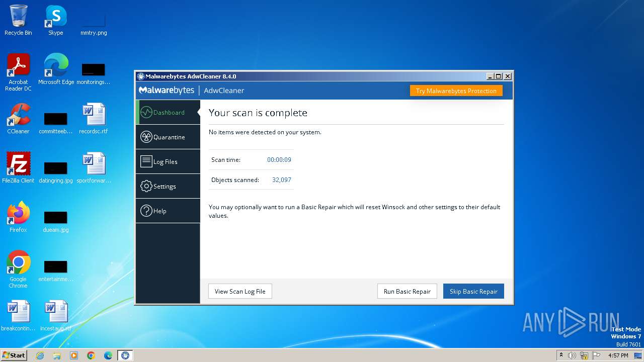This screenshot has height=362, width=644.
Task: Select the mmtry.png desktop file
Action: pos(94,20)
